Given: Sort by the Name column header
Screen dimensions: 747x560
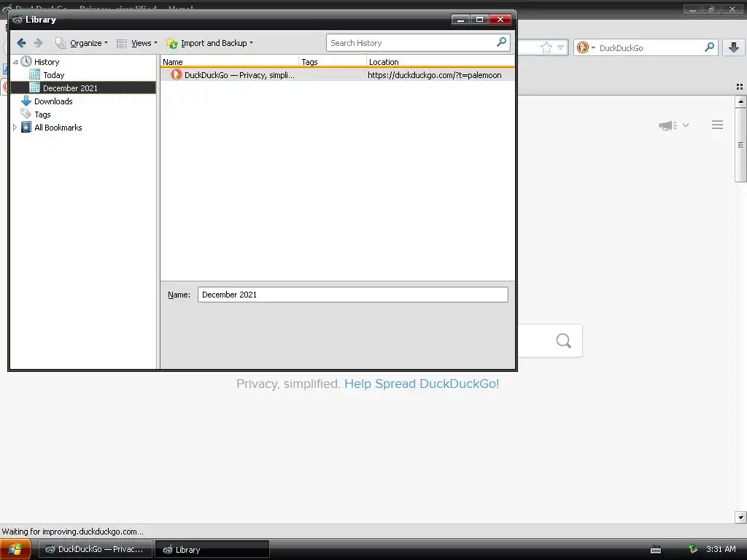Looking at the screenshot, I should pyautogui.click(x=230, y=61).
